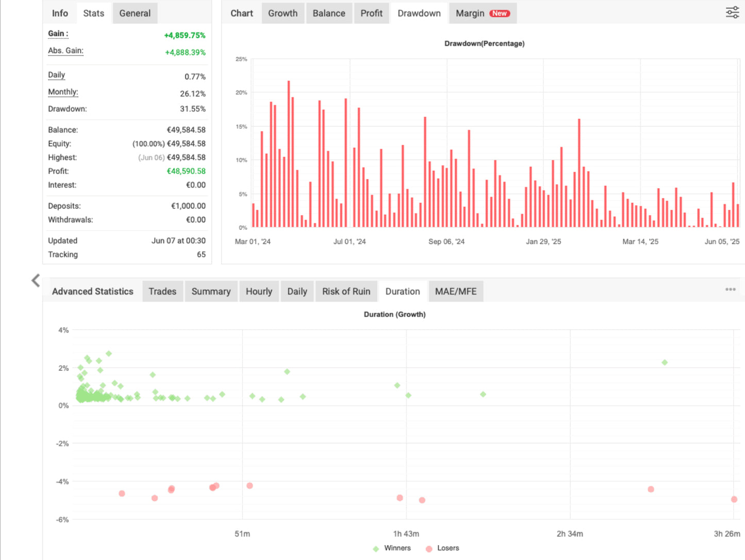Click the winner point near 3h duration
The width and height of the screenshot is (745, 560).
pyautogui.click(x=665, y=363)
